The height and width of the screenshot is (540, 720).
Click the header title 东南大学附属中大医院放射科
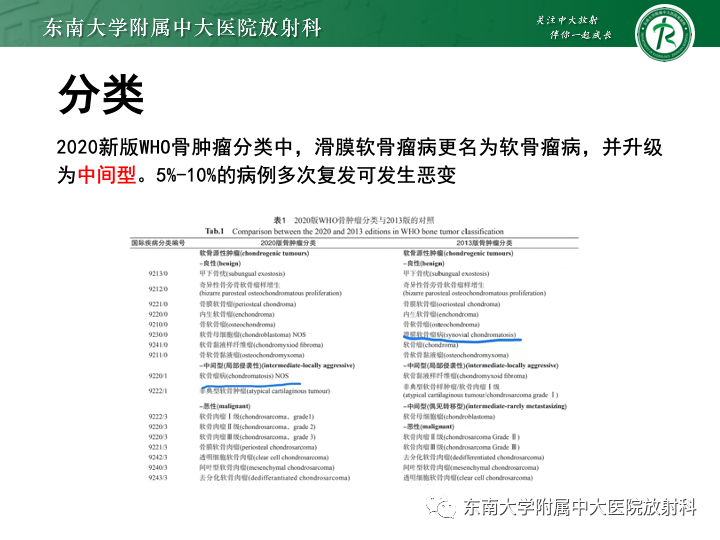click(x=182, y=28)
